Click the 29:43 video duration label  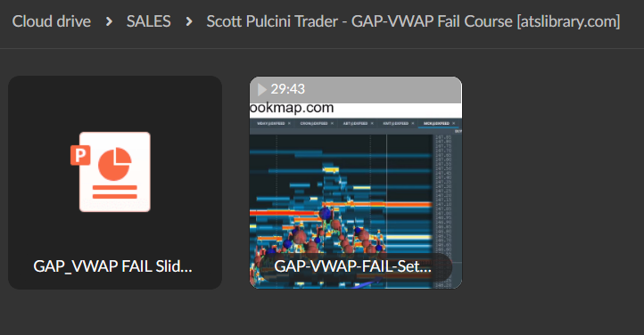click(288, 89)
